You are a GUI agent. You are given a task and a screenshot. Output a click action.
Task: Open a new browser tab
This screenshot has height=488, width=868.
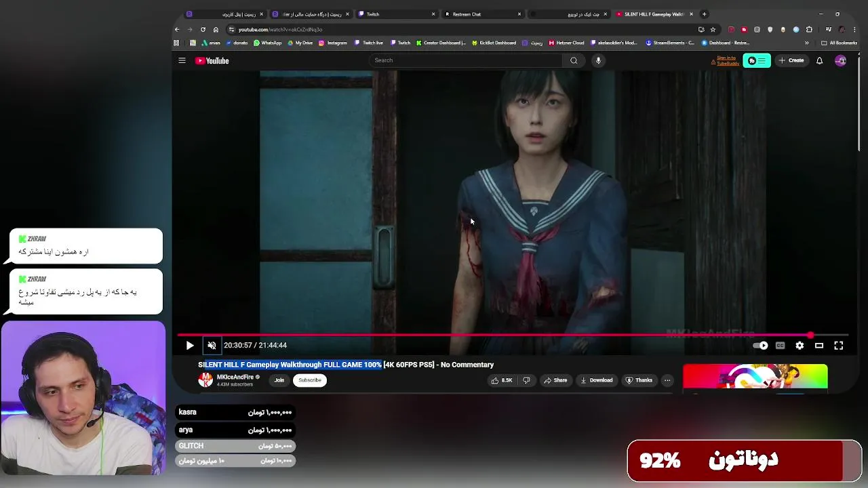704,14
